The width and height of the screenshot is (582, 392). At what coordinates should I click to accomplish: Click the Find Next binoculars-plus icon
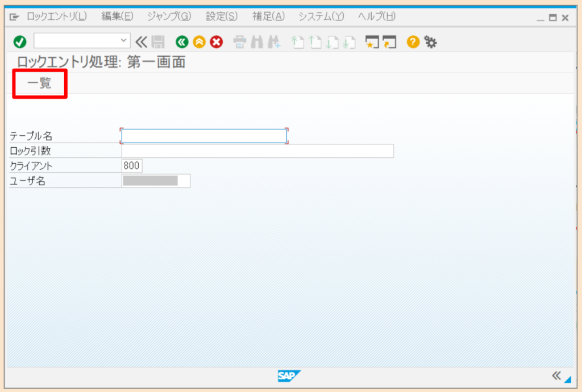pos(274,42)
